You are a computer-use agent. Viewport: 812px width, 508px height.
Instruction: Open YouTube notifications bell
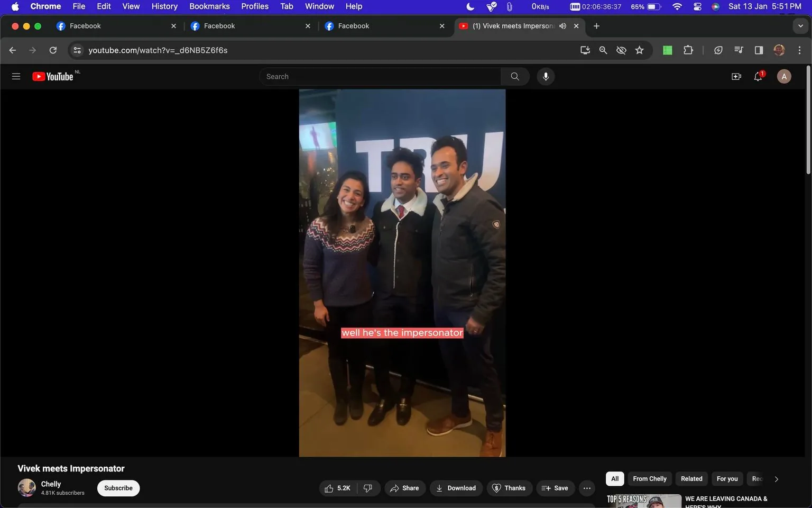pyautogui.click(x=757, y=76)
